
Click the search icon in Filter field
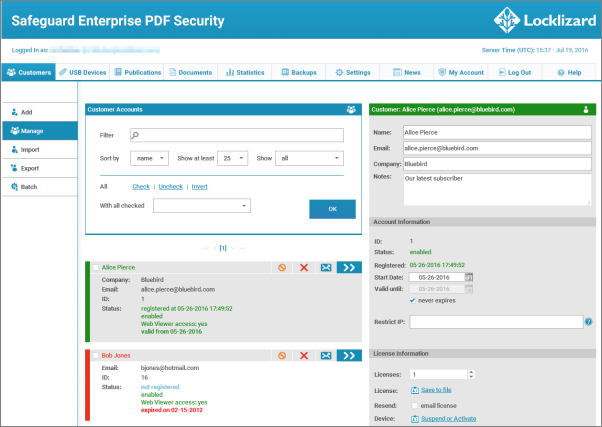pyautogui.click(x=136, y=135)
